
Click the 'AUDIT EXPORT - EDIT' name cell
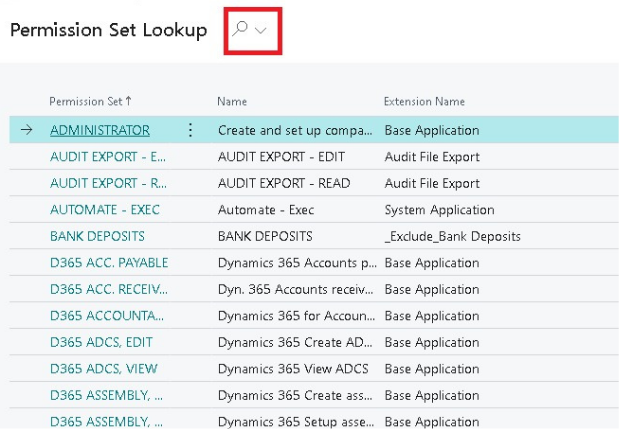pos(281,157)
